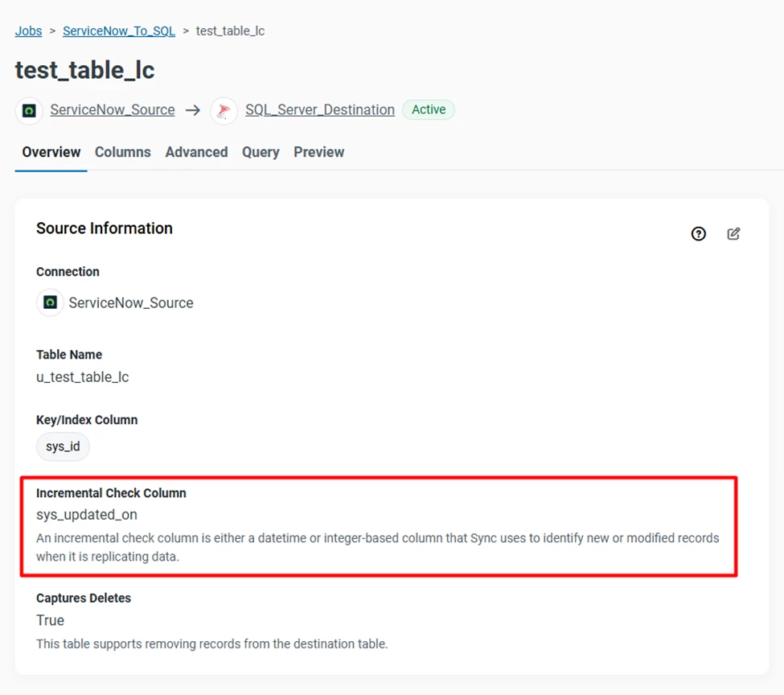Open the ServiceNow_To_SQL breadcrumb link
784x695 pixels.
pos(119,31)
